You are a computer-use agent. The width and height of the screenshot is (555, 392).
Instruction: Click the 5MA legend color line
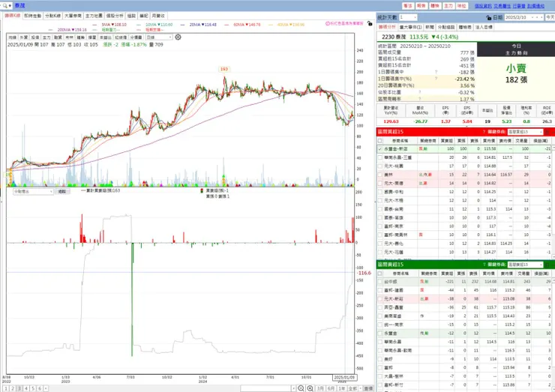[x=94, y=25]
